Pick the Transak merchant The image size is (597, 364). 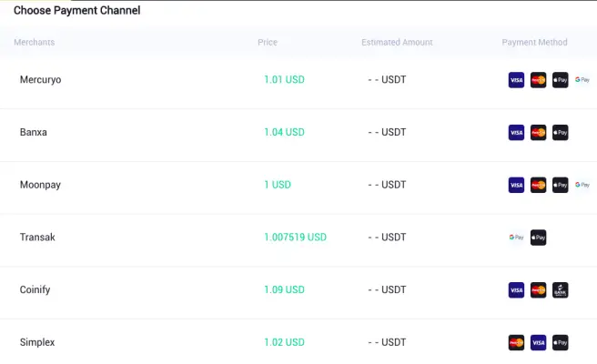click(x=298, y=238)
